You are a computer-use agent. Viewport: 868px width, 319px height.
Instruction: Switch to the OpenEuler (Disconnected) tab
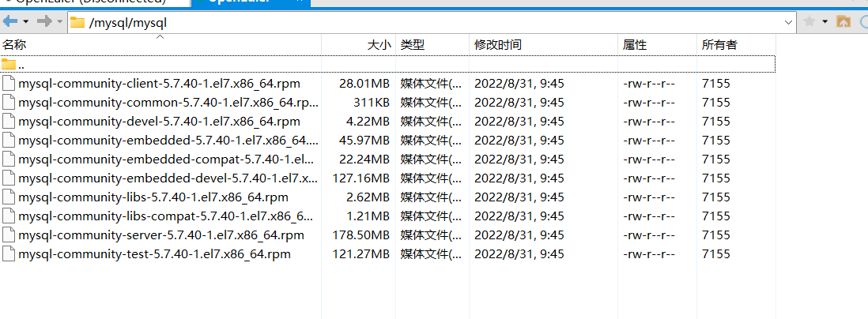click(94, 2)
